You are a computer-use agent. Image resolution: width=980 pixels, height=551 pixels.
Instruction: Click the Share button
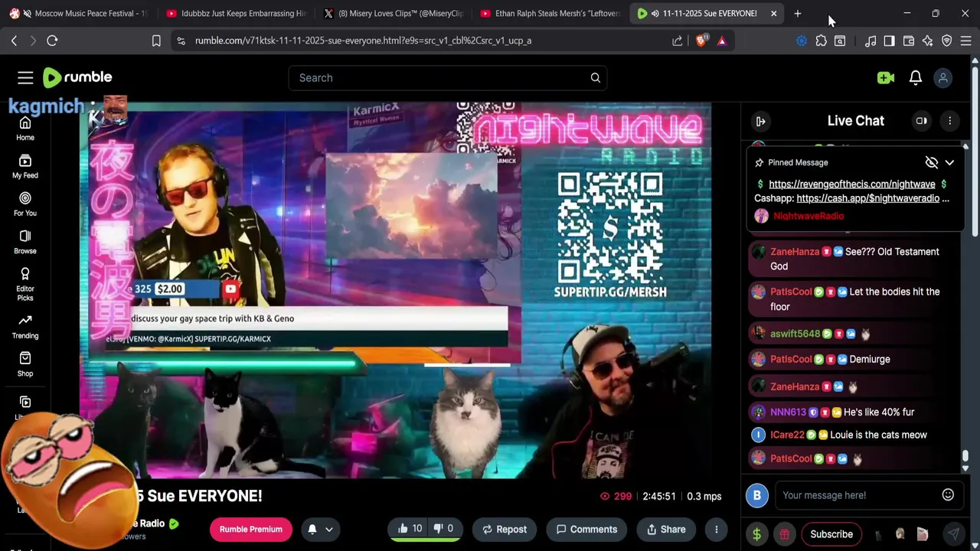point(666,529)
